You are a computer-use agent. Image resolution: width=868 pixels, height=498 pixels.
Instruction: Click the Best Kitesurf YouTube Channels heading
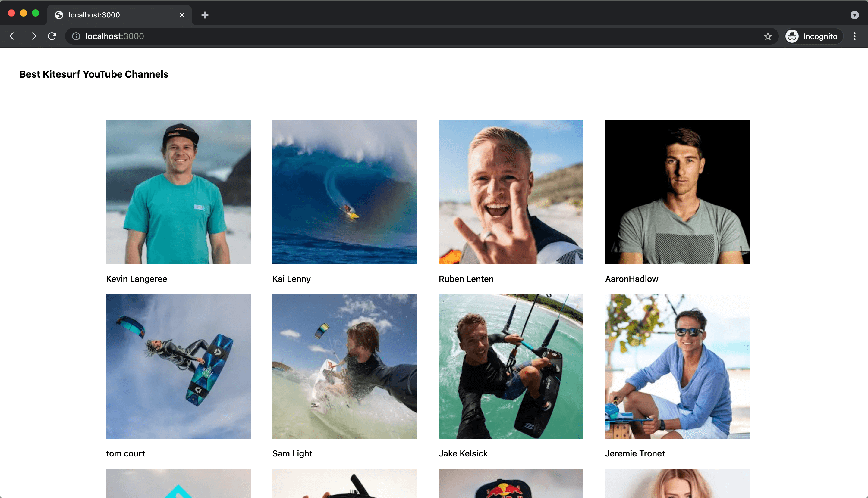tap(94, 74)
